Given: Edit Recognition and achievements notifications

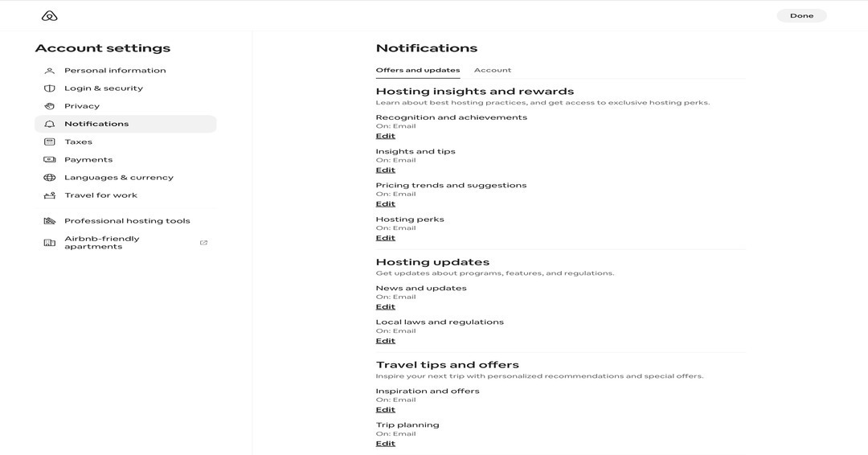Looking at the screenshot, I should coord(386,136).
